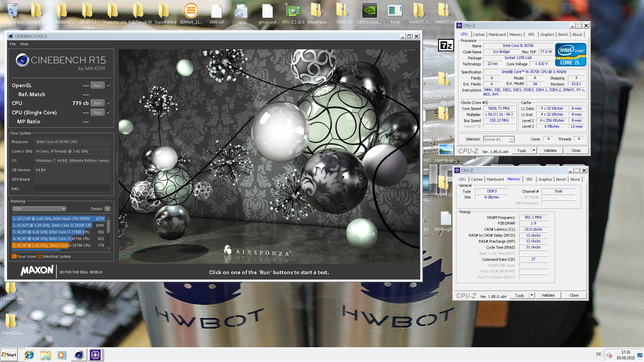Launch the 3DMark_11 orange shortcut icon
Viewport: 644px width, 362px height.
point(191,10)
